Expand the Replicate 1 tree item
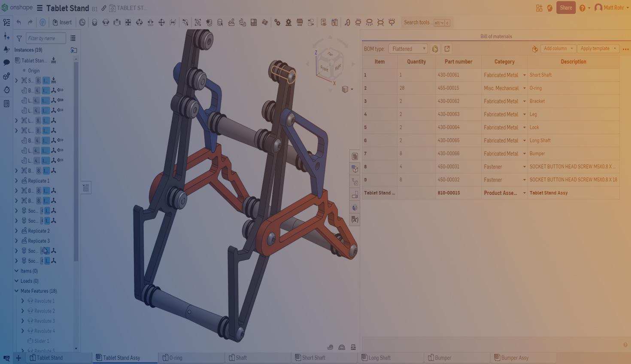The width and height of the screenshot is (631, 364). click(16, 181)
